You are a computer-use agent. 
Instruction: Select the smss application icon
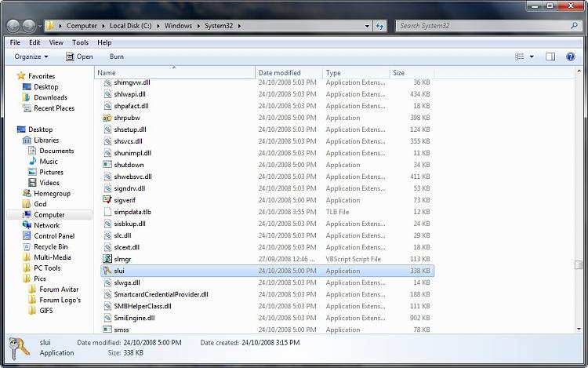point(107,330)
